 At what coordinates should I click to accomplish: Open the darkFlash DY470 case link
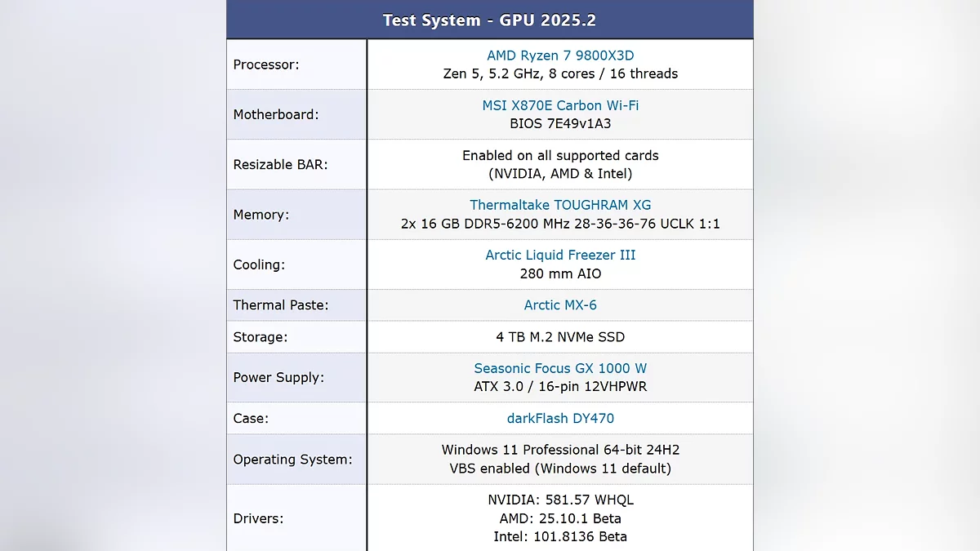pyautogui.click(x=560, y=418)
